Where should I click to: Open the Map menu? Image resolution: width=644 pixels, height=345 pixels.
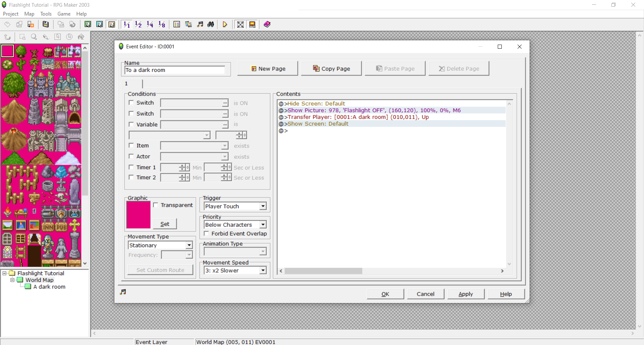(29, 14)
